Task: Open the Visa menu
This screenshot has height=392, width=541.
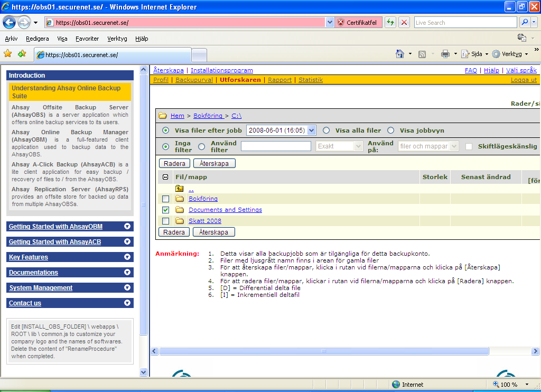Action: [x=62, y=39]
